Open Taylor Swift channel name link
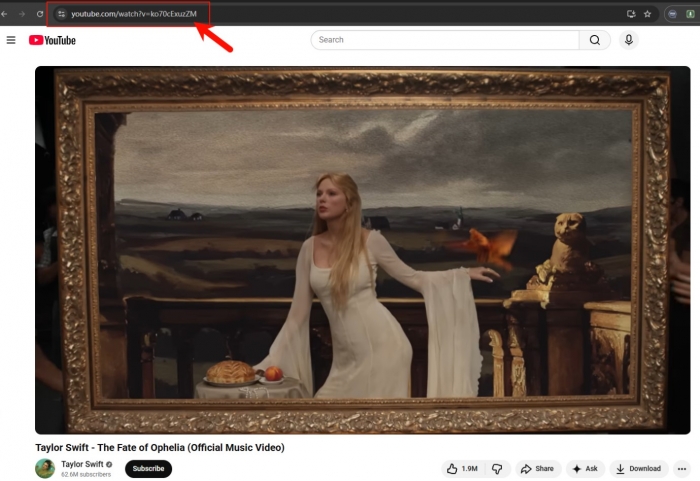Viewport: 700px width, 481px height. click(x=84, y=464)
